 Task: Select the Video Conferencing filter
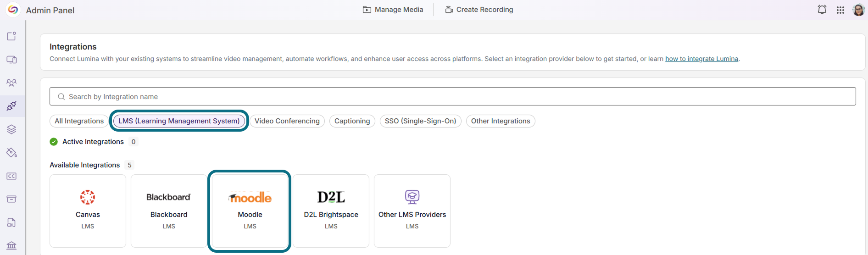[x=287, y=121]
